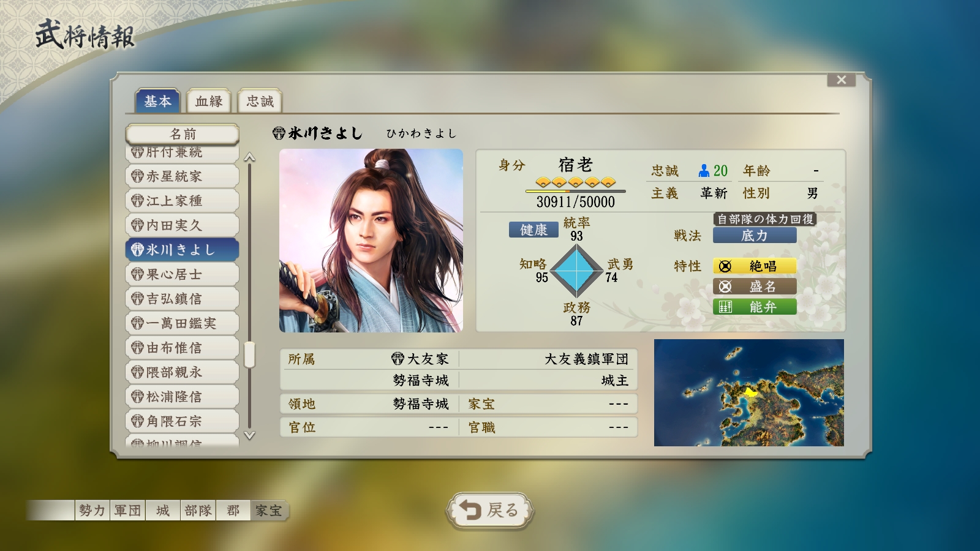Click the 底力 tactic button
The width and height of the screenshot is (980, 551).
click(x=755, y=236)
